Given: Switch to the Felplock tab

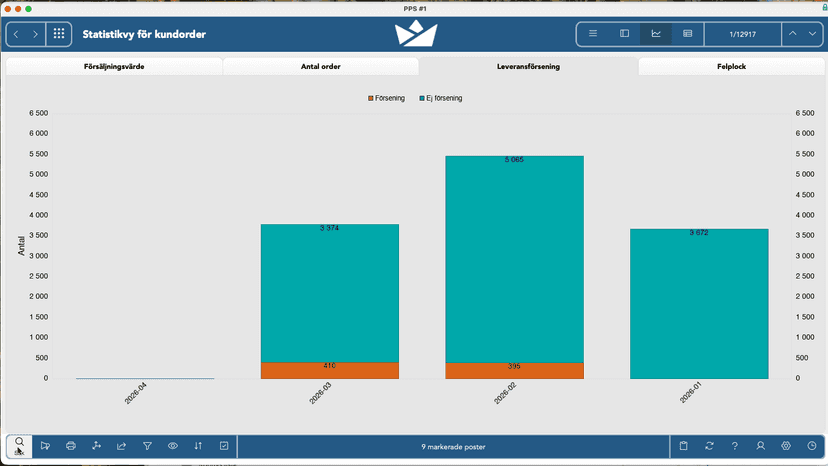Looking at the screenshot, I should [x=731, y=67].
